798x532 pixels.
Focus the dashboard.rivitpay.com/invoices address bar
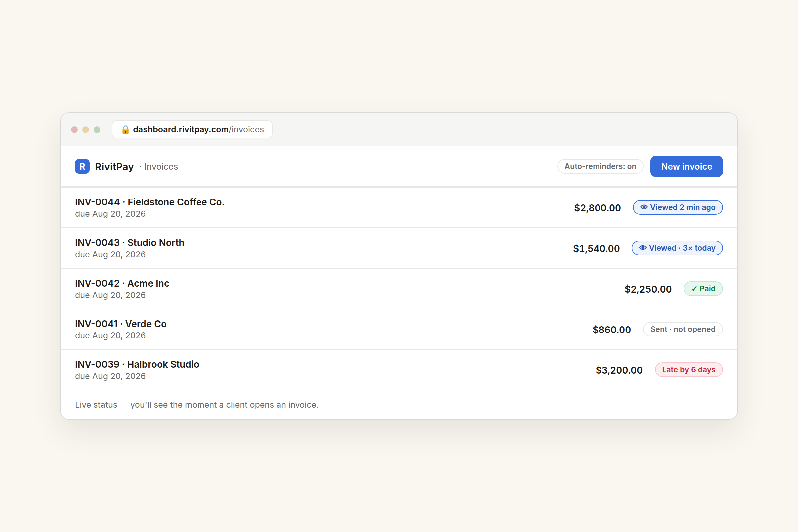192,130
